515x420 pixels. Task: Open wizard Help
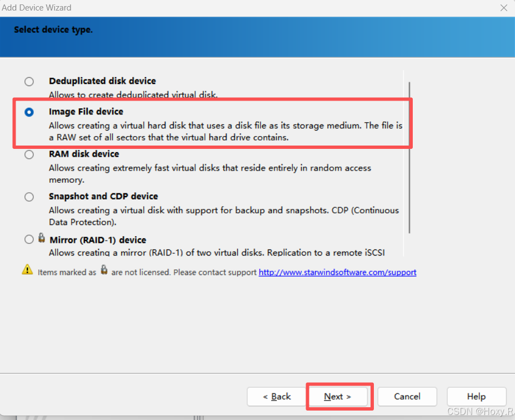click(477, 397)
